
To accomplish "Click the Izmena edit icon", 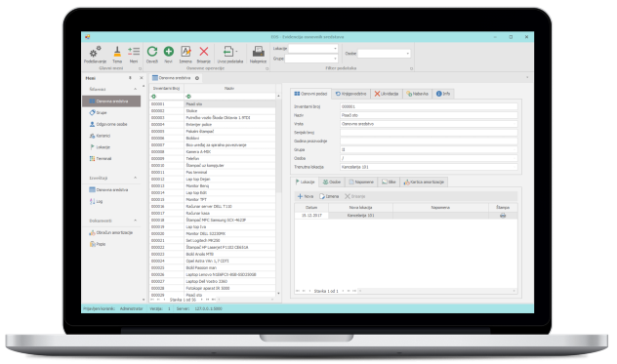I will [x=185, y=51].
